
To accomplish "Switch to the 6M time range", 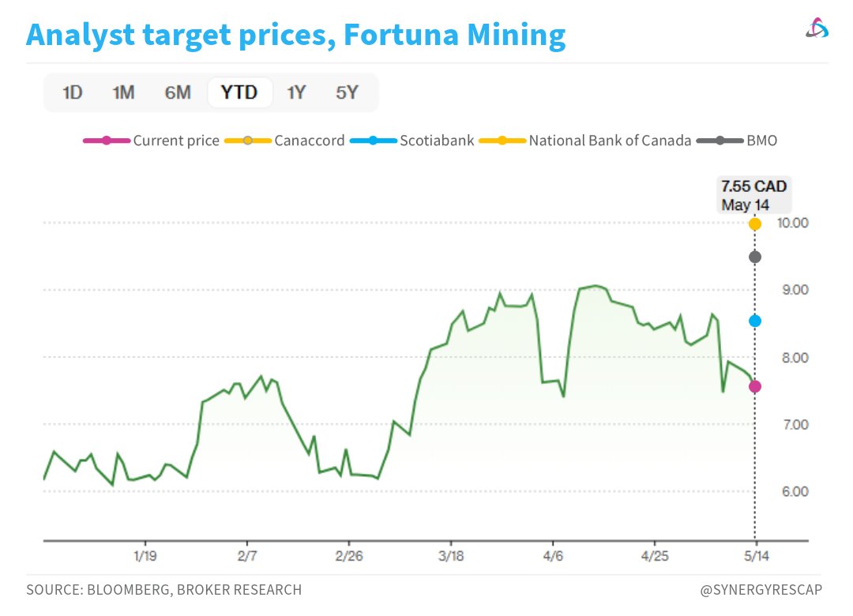I will pos(178,92).
